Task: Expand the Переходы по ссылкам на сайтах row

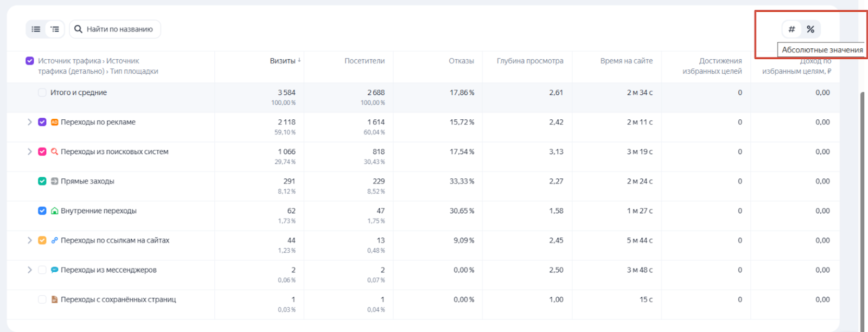Action: click(30, 240)
